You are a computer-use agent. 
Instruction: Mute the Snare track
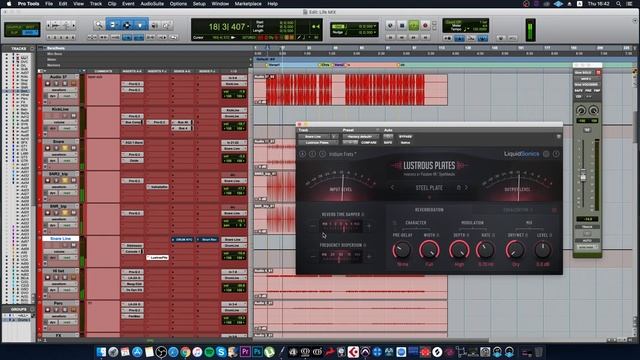pyautogui.click(x=73, y=148)
